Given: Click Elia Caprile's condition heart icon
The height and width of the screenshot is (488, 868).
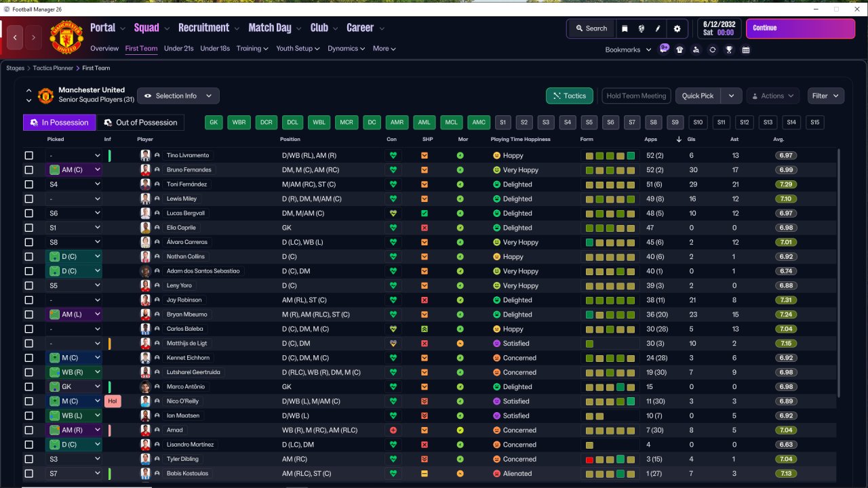Looking at the screenshot, I should click(392, 228).
